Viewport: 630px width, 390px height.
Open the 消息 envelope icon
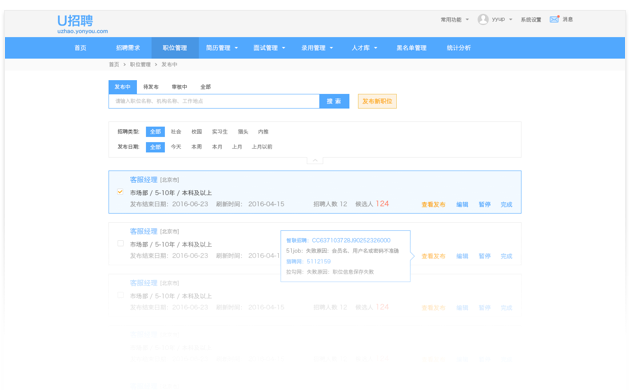tap(554, 19)
